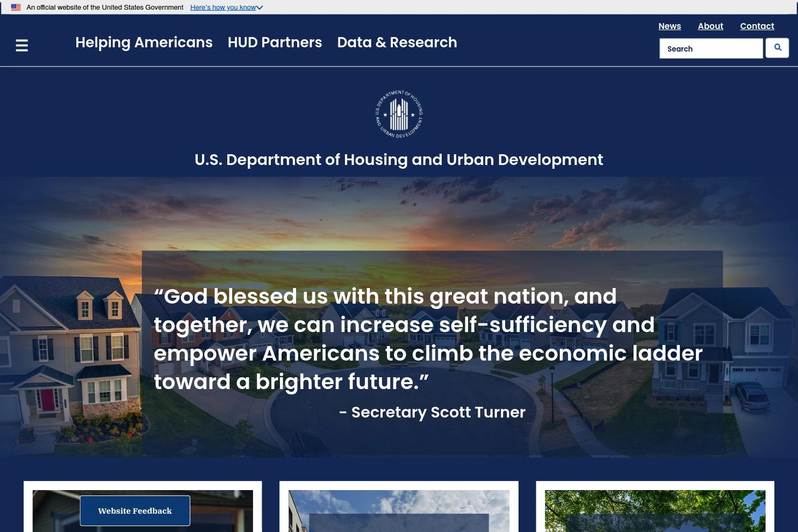This screenshot has width=798, height=532.
Task: Select the News menu item
Action: click(x=670, y=26)
